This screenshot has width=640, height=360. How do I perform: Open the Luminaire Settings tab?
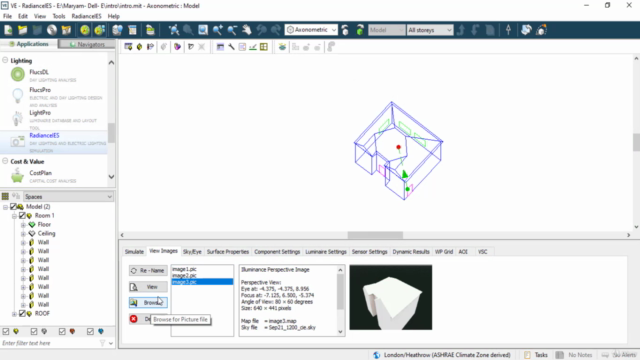click(326, 252)
